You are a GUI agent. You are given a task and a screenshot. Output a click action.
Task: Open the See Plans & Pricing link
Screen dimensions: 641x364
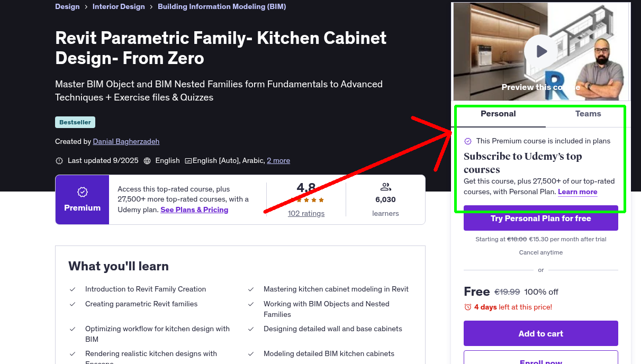tap(194, 210)
